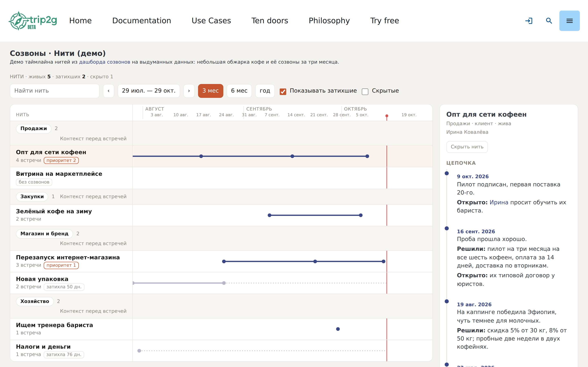Select the 6 мес range toggle
The height and width of the screenshot is (367, 588).
point(239,91)
